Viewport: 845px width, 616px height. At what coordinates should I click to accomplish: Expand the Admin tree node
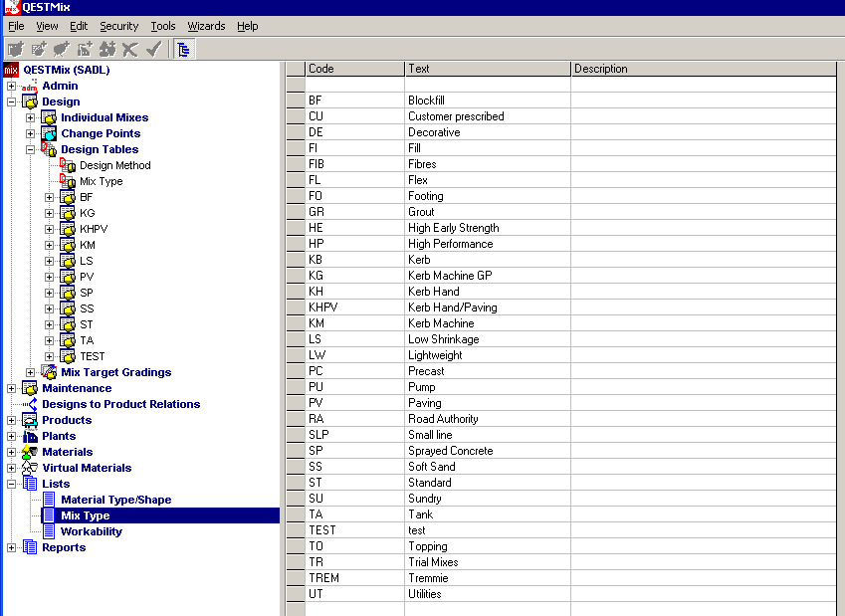coord(12,86)
